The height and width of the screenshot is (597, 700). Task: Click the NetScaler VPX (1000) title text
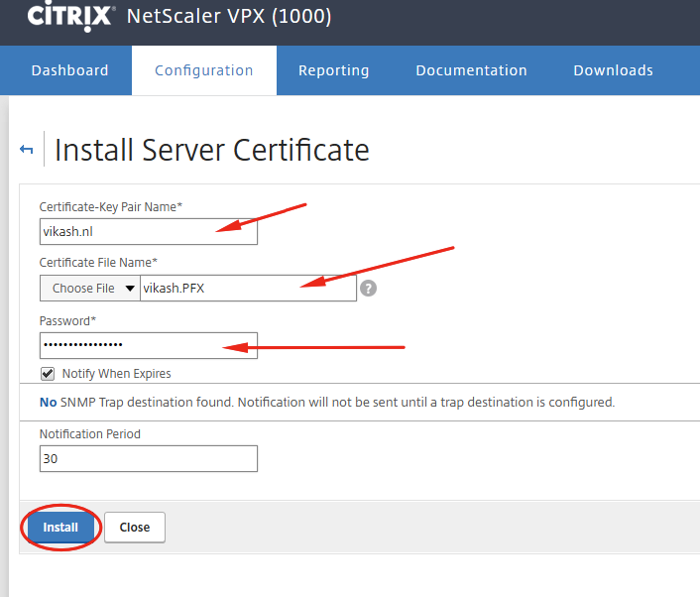click(229, 16)
